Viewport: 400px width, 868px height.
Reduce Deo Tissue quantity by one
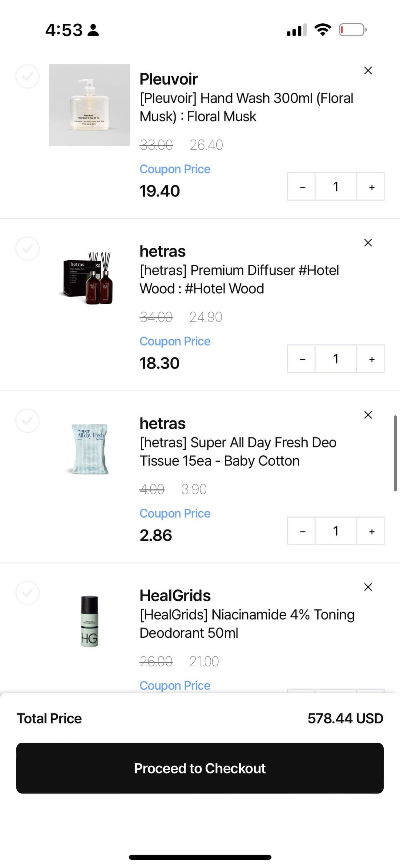point(302,531)
